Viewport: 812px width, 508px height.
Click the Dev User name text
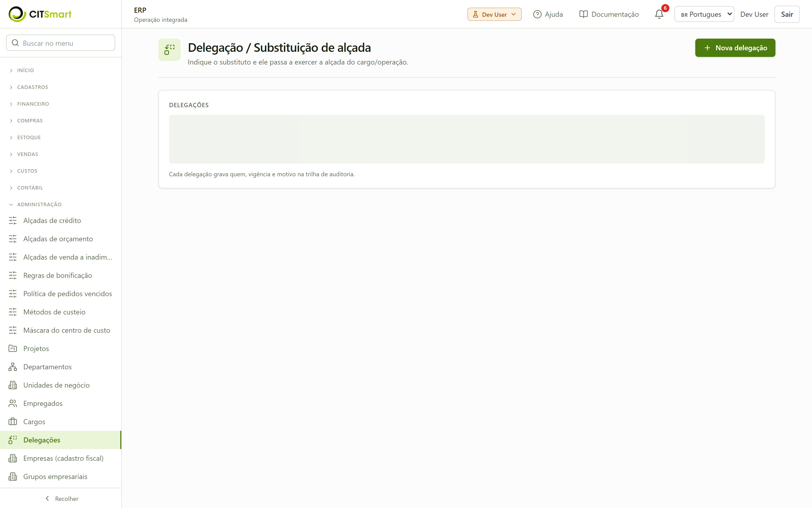tap(754, 14)
